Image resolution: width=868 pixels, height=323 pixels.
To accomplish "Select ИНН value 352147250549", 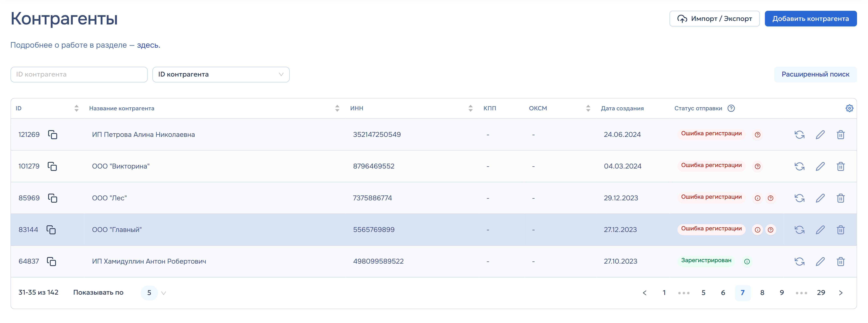I will (x=377, y=135).
